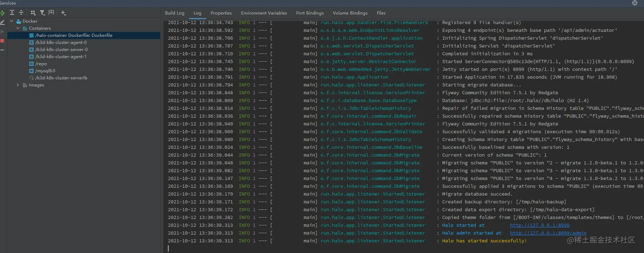Open the Volume Bindings tab
This screenshot has height=253, width=644.
350,13
